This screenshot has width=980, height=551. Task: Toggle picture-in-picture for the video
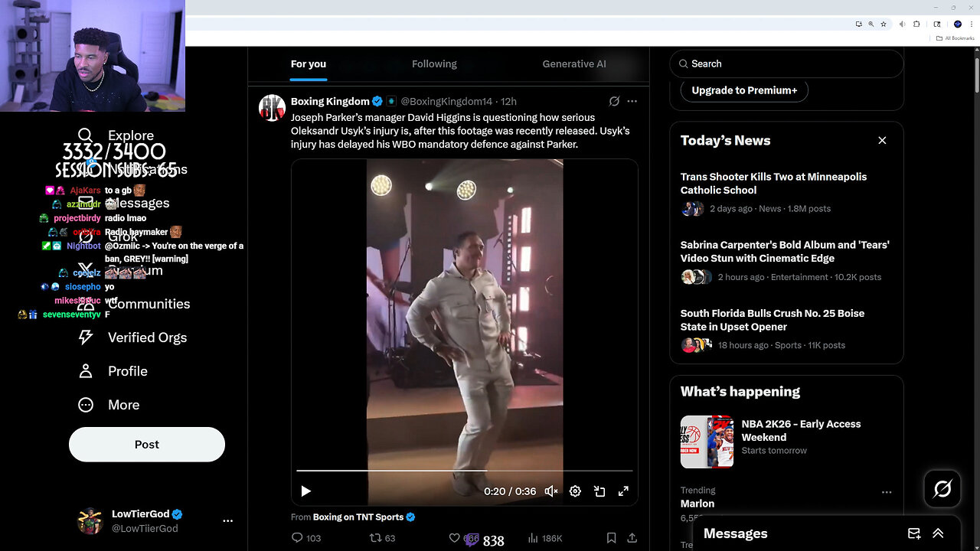[x=599, y=491]
